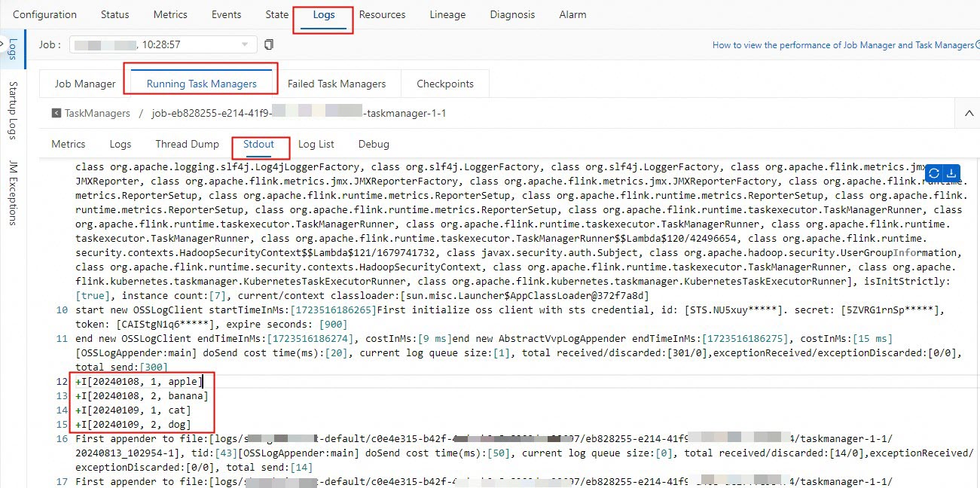Copy the job name with the copy icon

click(x=269, y=45)
